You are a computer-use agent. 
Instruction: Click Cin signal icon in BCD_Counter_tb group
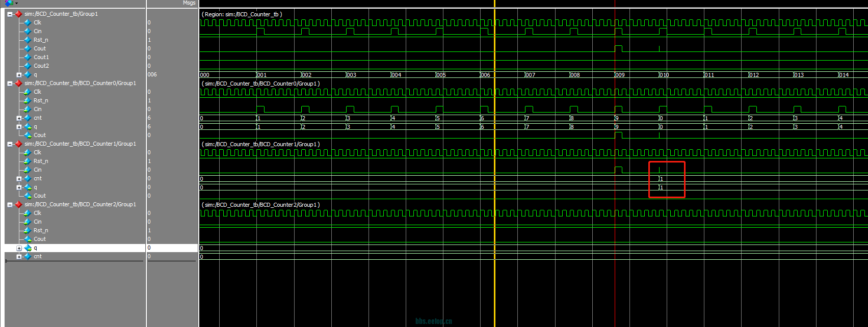28,32
